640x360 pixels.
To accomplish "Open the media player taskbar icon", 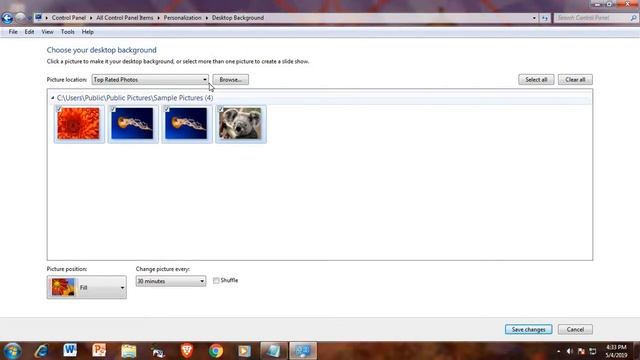I will (x=244, y=351).
